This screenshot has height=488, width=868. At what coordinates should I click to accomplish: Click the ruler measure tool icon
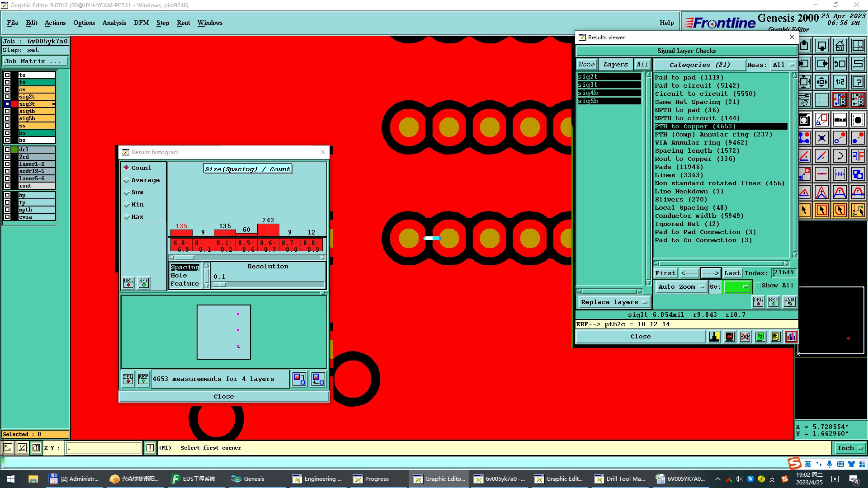840,120
